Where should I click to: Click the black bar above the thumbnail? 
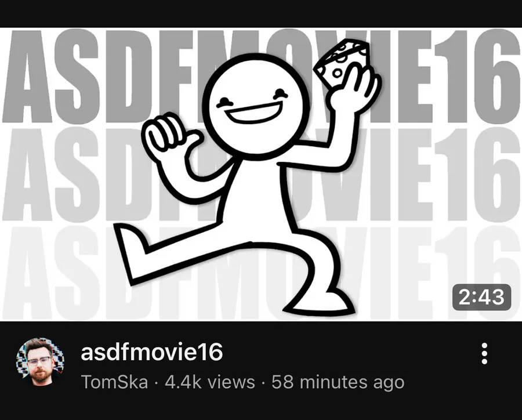tap(261, 14)
